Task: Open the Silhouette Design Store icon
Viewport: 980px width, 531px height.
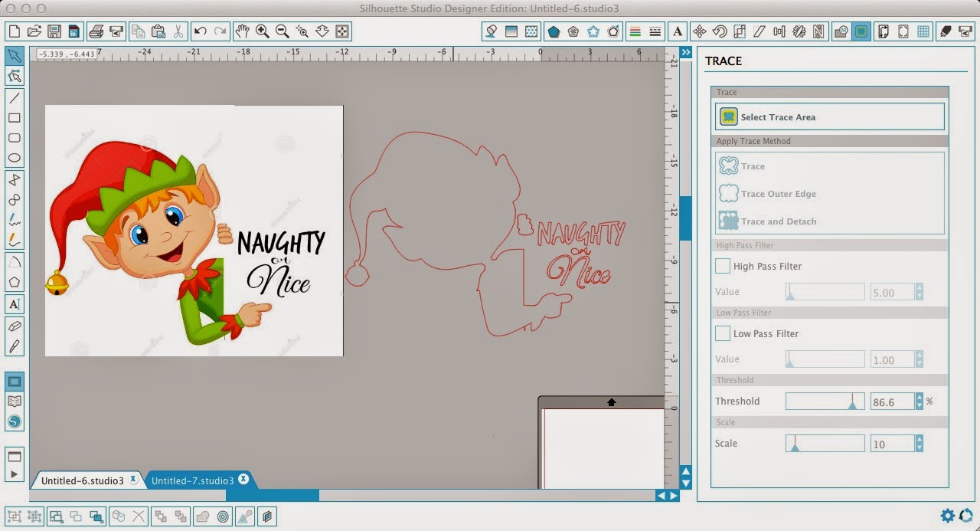Action: (14, 421)
